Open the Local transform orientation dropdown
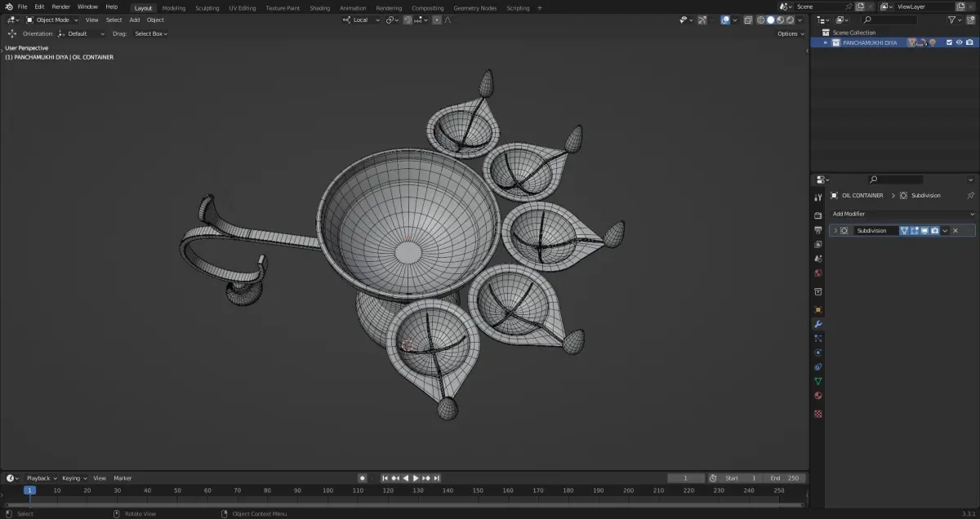 (361, 20)
